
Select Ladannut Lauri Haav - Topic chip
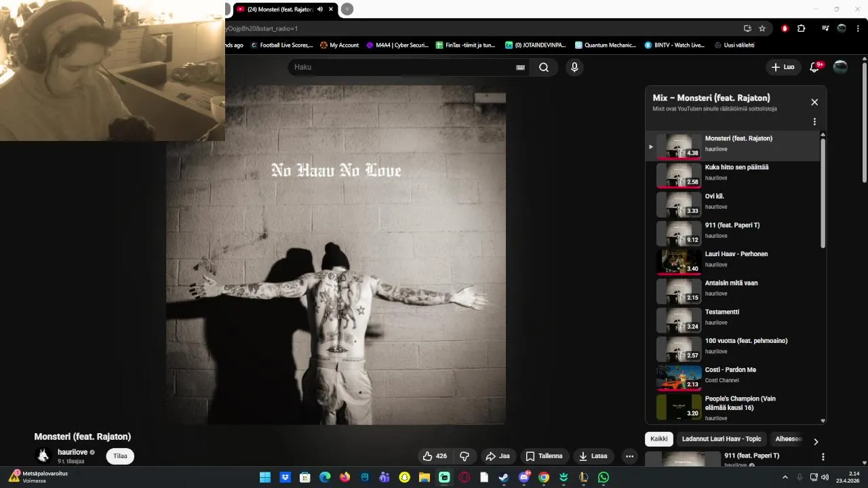pyautogui.click(x=722, y=439)
